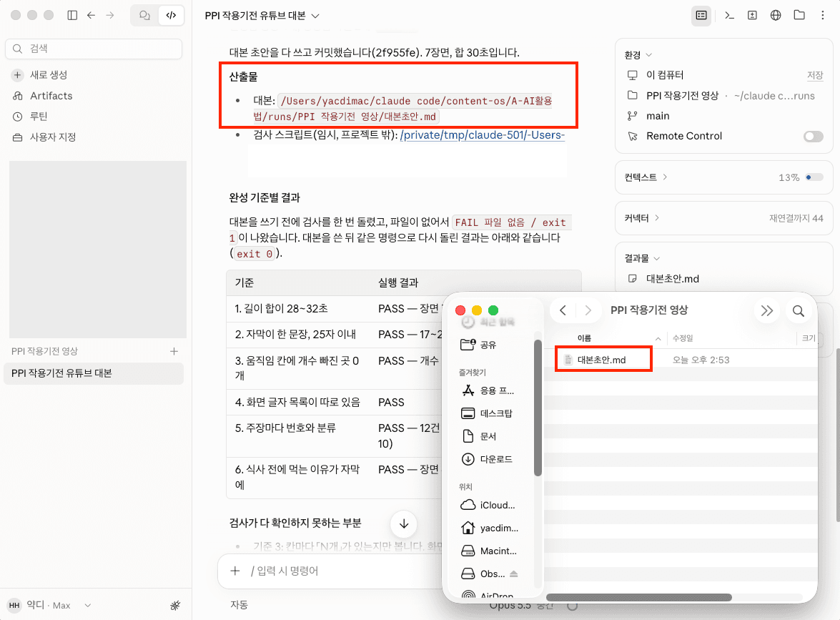This screenshot has height=620, width=840.
Task: Finder: click the sidebar vertical scrollbar
Action: [x=538, y=408]
